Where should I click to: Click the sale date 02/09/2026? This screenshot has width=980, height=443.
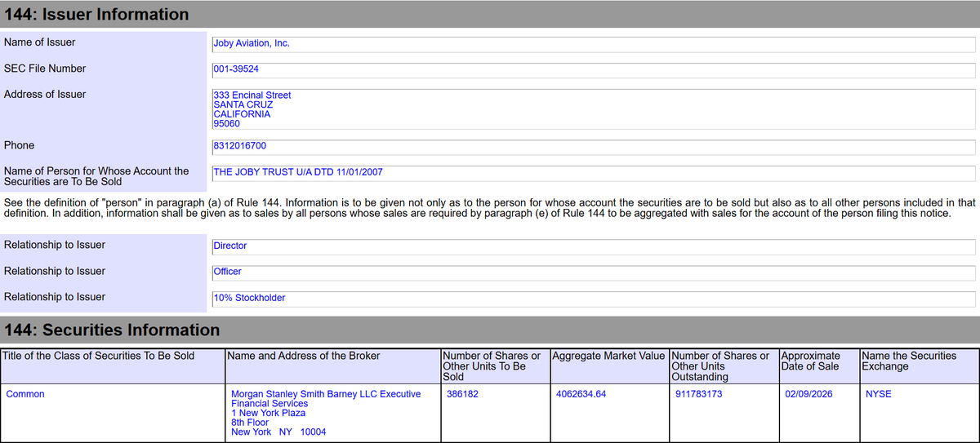pos(808,394)
